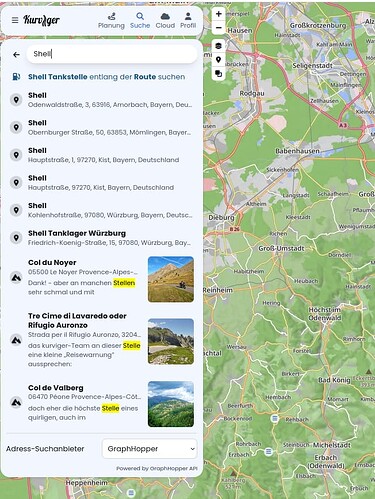The height and width of the screenshot is (499, 375).
Task: Open the hamburger menu beside Kurviger logo
Action: (x=15, y=20)
